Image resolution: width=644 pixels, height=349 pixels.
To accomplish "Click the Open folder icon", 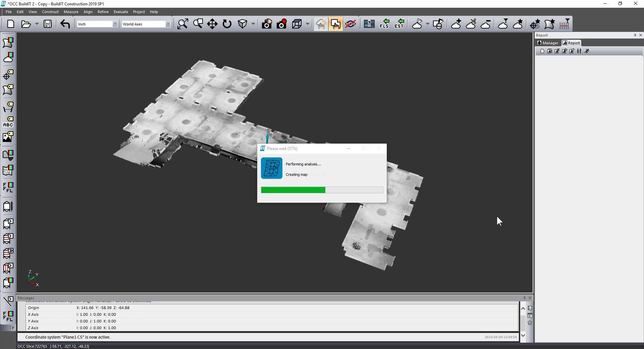I will pyautogui.click(x=26, y=24).
